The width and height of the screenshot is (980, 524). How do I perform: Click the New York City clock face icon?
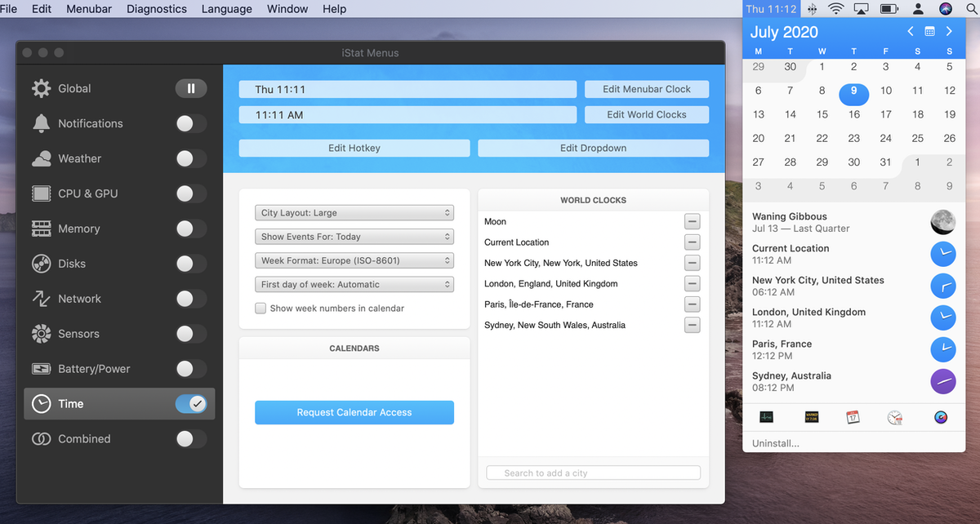point(943,286)
